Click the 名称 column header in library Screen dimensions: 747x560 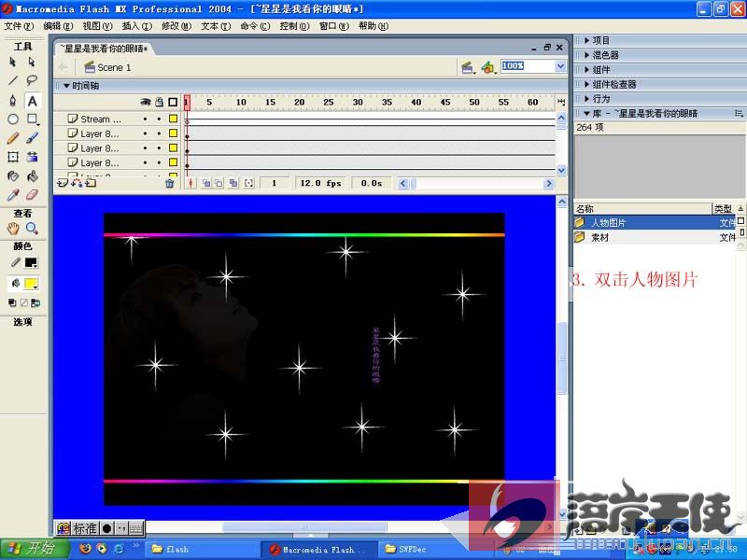pyautogui.click(x=642, y=208)
